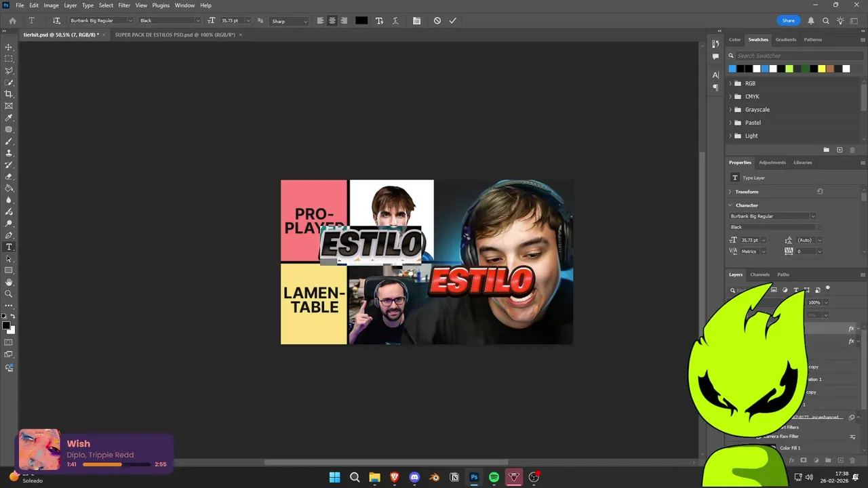This screenshot has width=868, height=488.
Task: Select the Pen tool
Action: click(x=9, y=235)
